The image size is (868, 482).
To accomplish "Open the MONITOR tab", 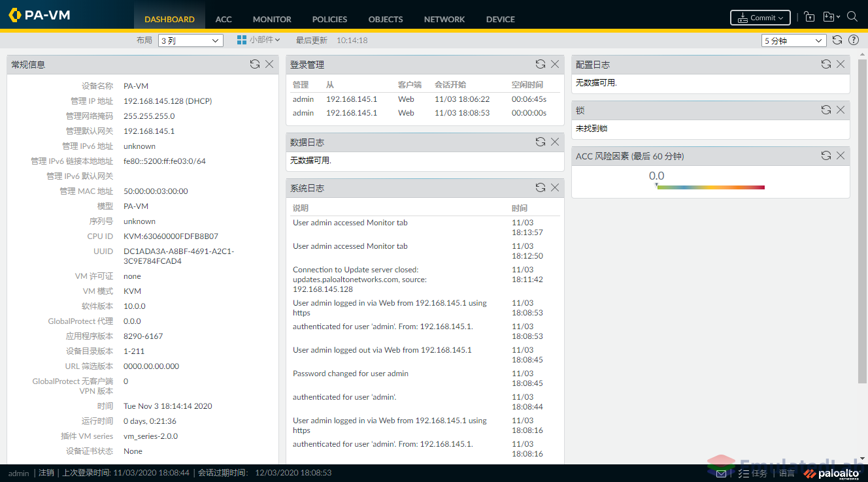I will (x=272, y=19).
